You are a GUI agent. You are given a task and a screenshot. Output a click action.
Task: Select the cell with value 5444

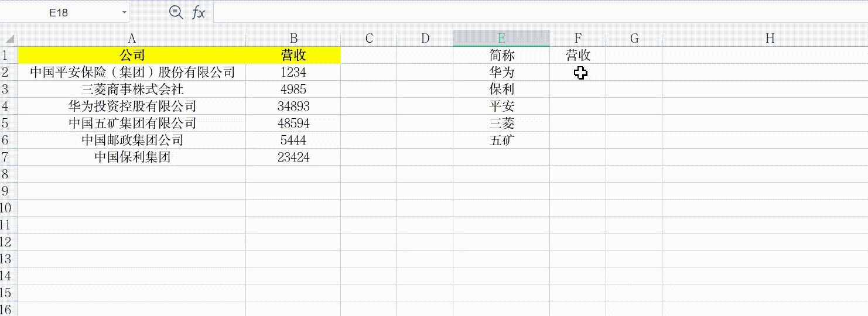pos(293,140)
